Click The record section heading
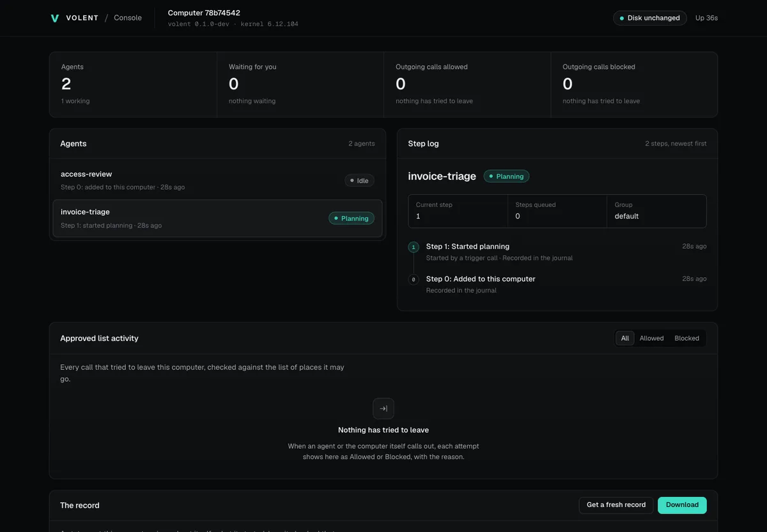 tap(80, 505)
